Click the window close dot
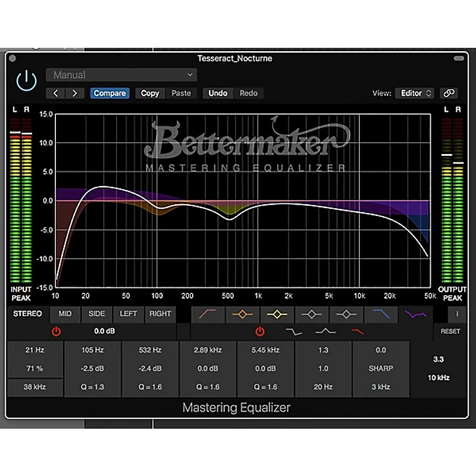This screenshot has width=476, height=476. [12, 58]
